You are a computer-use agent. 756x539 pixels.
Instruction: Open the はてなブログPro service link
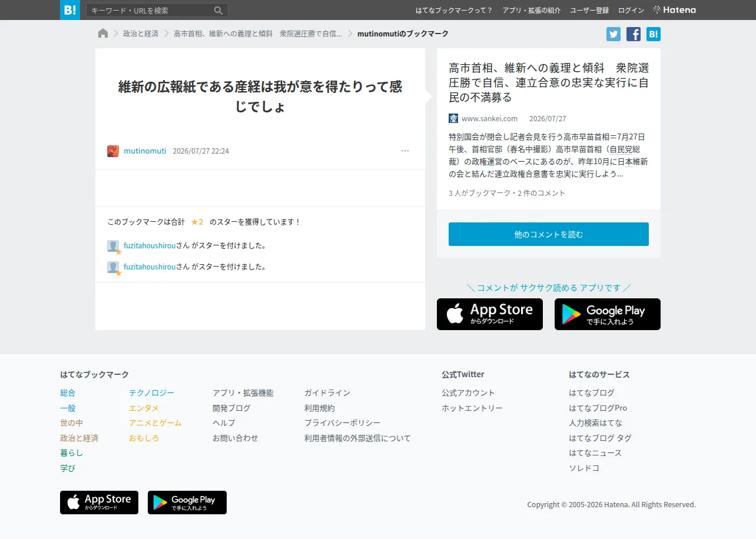598,408
